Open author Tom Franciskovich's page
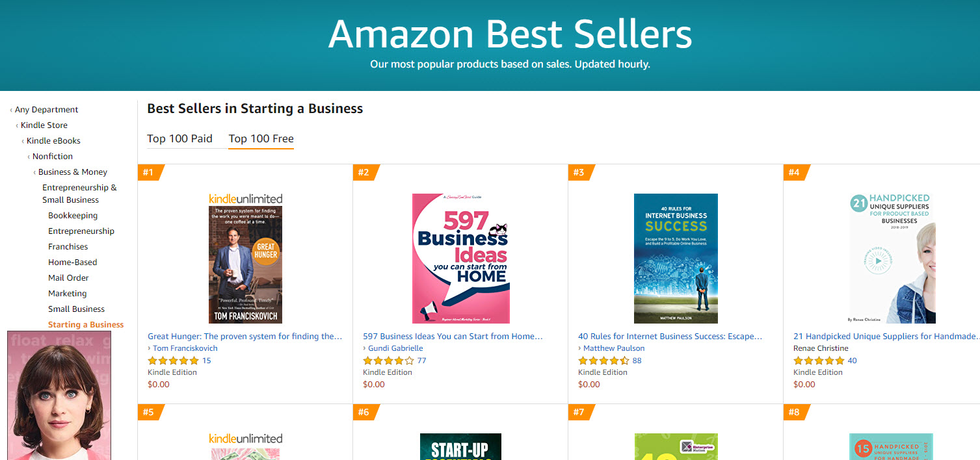 (x=185, y=348)
